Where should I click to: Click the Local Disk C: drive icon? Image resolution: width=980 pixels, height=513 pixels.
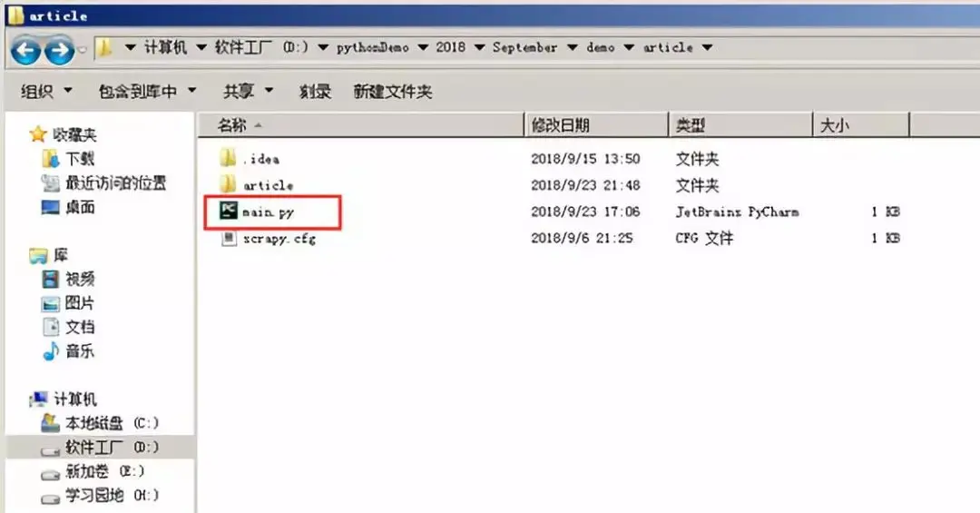pyautogui.click(x=51, y=423)
